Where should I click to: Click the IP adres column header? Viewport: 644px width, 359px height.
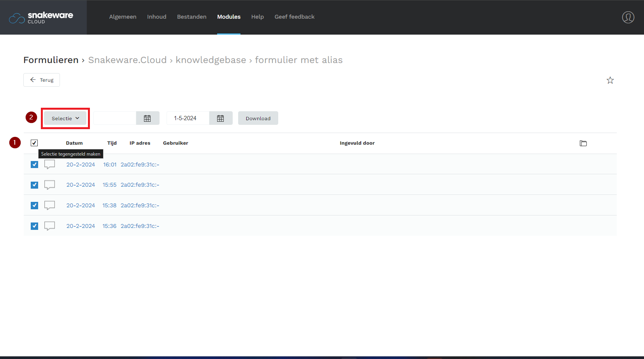coord(140,143)
